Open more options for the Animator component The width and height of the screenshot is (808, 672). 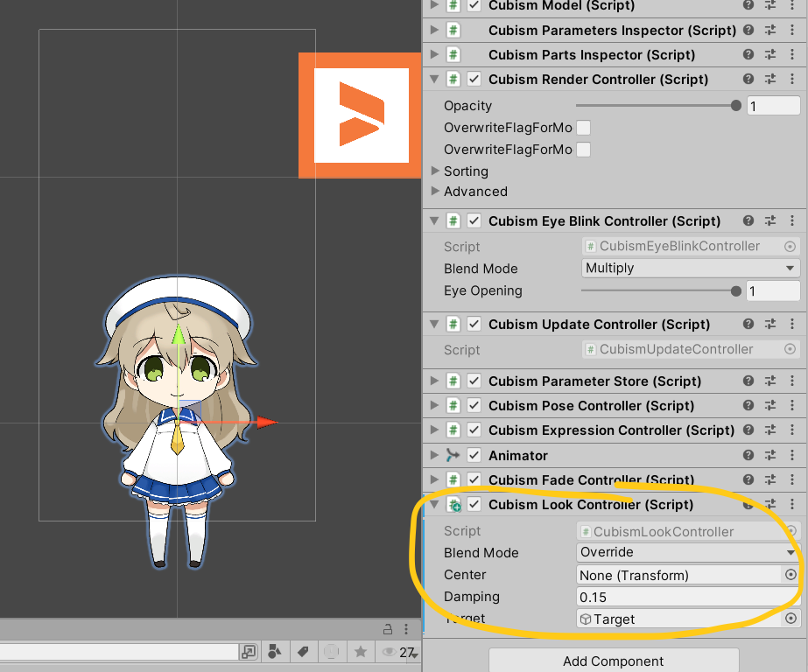tap(792, 455)
